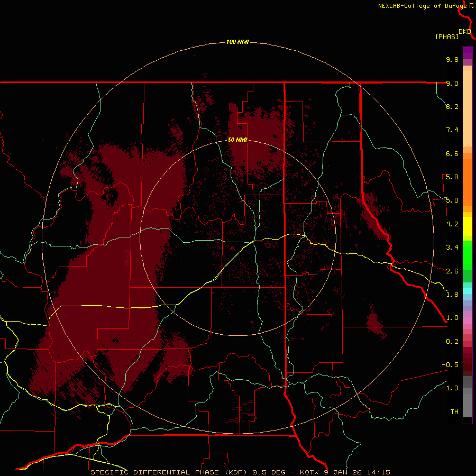
Task: Select the orange swatch in the legend
Action: pos(467,182)
